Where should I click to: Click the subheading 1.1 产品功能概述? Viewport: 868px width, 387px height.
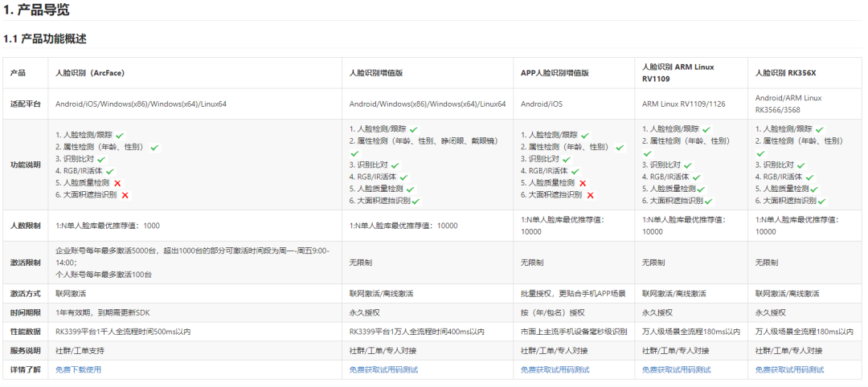[x=45, y=39]
